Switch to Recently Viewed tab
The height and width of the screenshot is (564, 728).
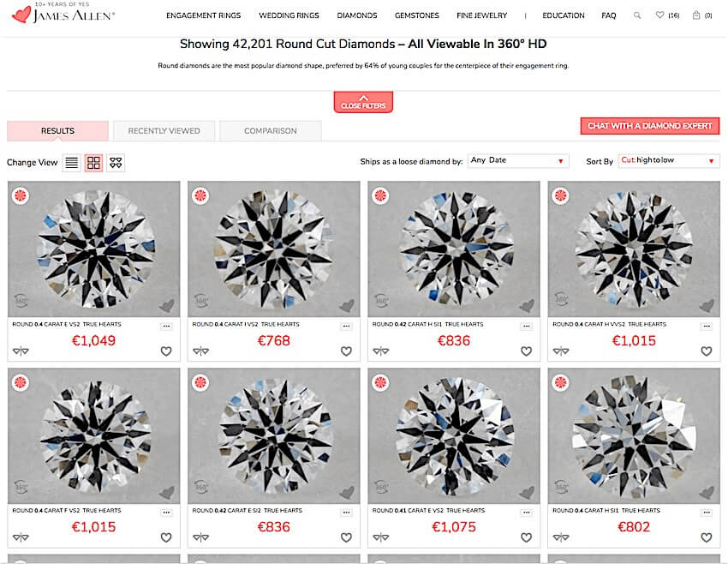coord(164,131)
